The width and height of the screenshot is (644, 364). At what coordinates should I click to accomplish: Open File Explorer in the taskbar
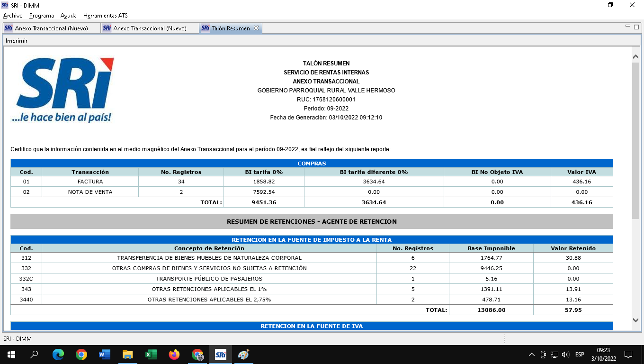tap(128, 355)
